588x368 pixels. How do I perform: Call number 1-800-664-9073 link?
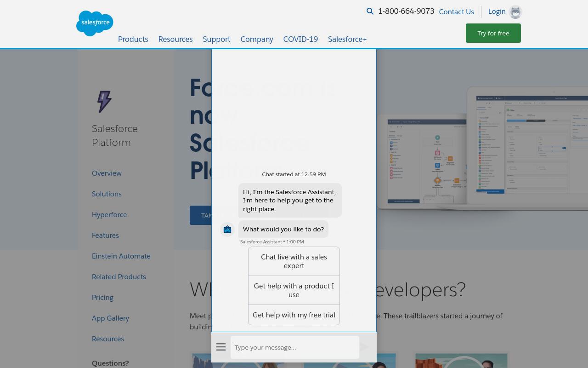tap(406, 11)
